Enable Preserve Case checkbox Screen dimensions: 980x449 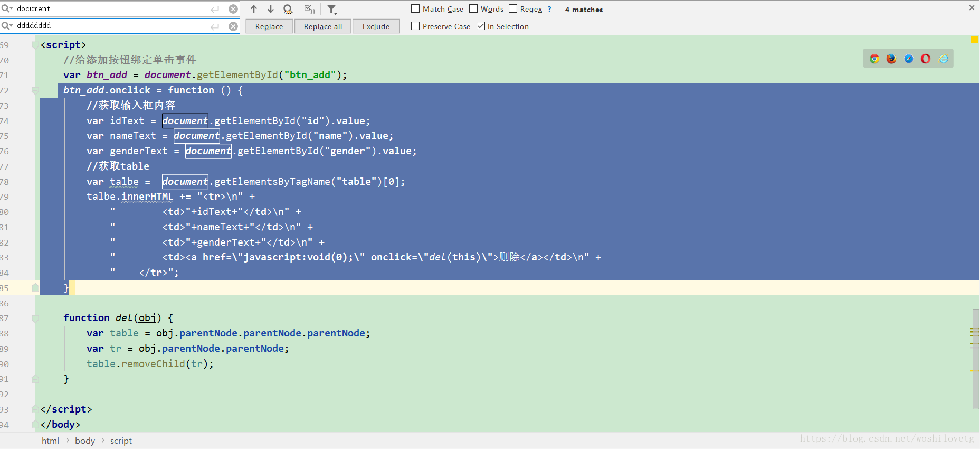click(x=415, y=26)
